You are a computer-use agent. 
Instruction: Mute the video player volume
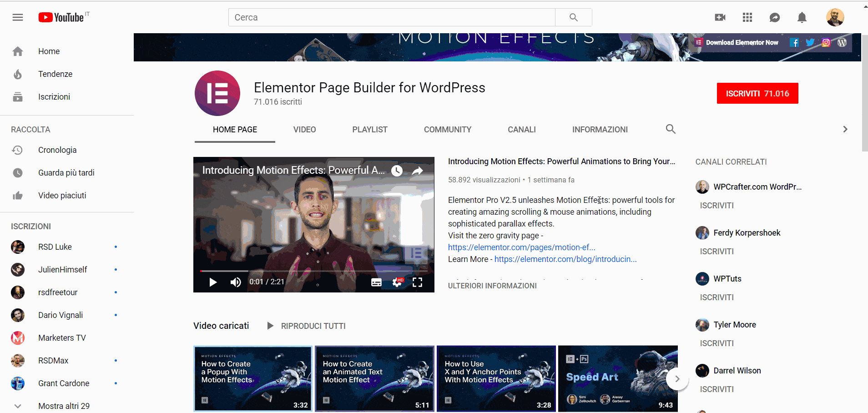point(236,282)
